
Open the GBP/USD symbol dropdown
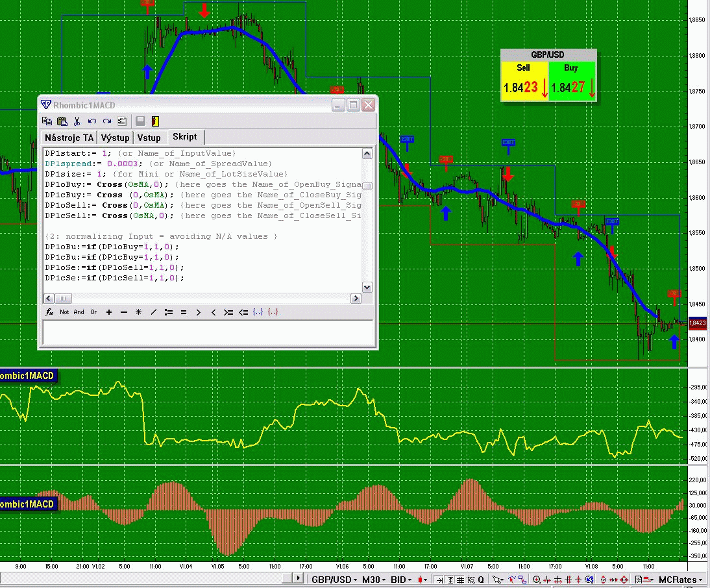click(335, 580)
